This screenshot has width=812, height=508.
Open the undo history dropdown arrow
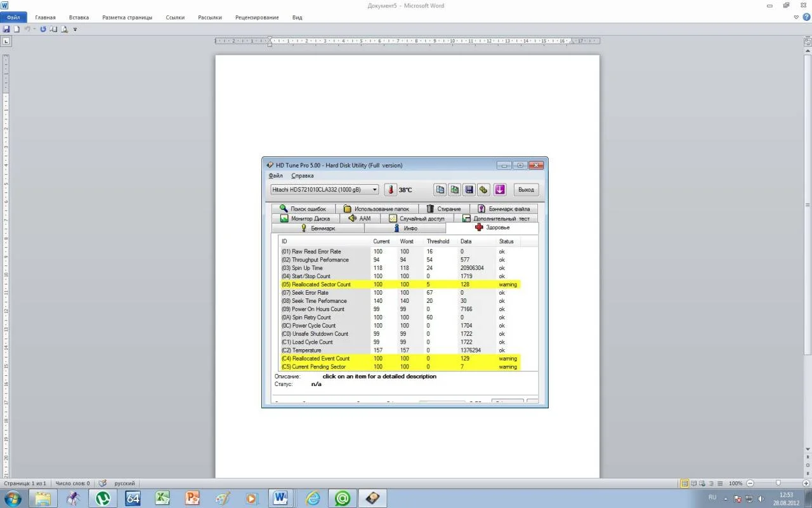pyautogui.click(x=34, y=29)
